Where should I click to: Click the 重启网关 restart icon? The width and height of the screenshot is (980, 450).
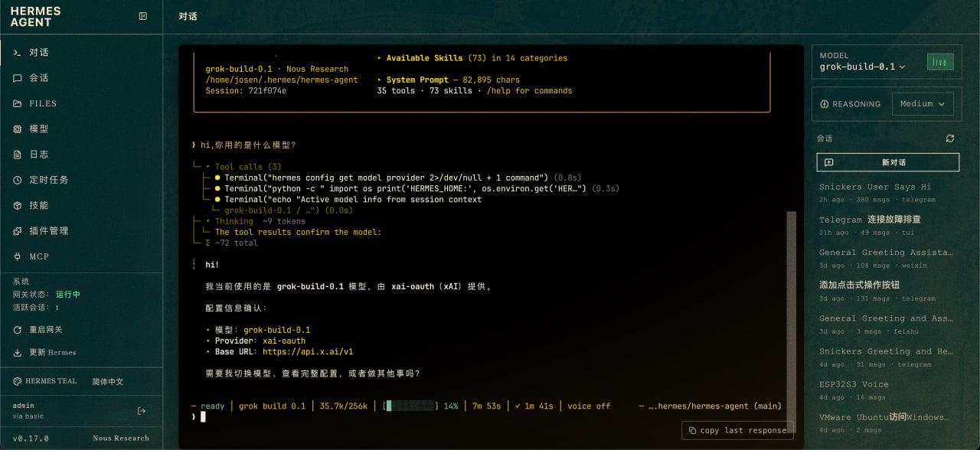click(17, 330)
